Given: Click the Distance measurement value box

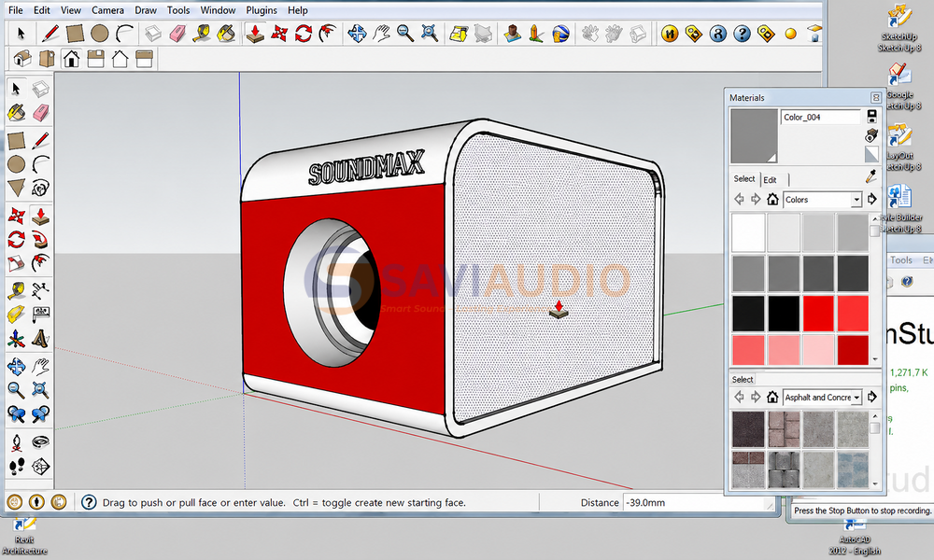Looking at the screenshot, I should pyautogui.click(x=698, y=502).
